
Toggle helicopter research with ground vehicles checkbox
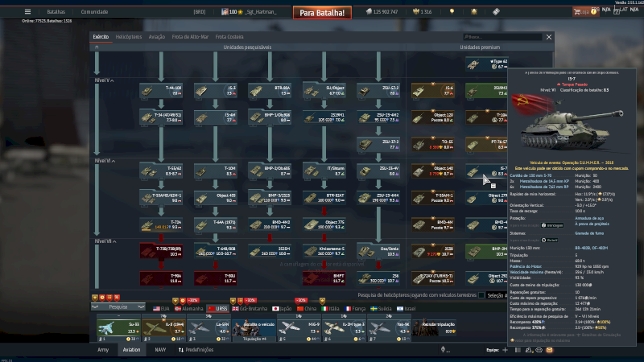(x=481, y=295)
